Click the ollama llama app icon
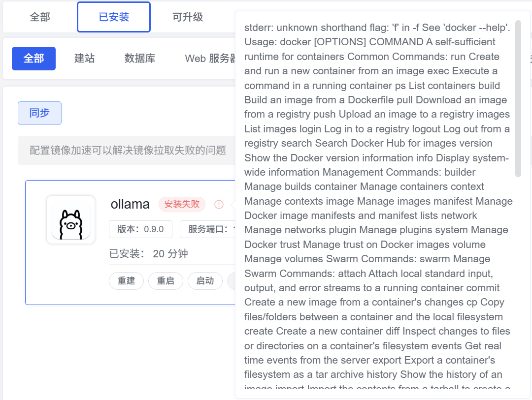532x400 pixels. [x=70, y=219]
